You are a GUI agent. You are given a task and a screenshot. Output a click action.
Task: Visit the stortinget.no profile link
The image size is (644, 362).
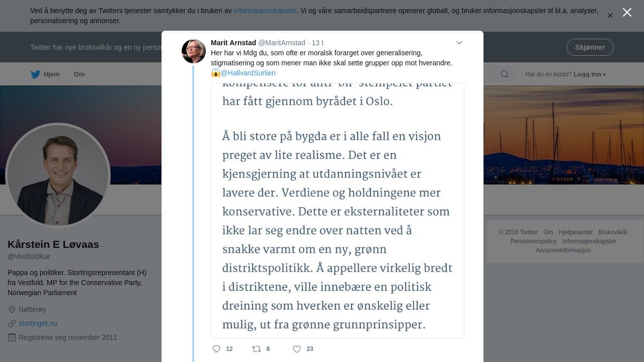pos(38,323)
